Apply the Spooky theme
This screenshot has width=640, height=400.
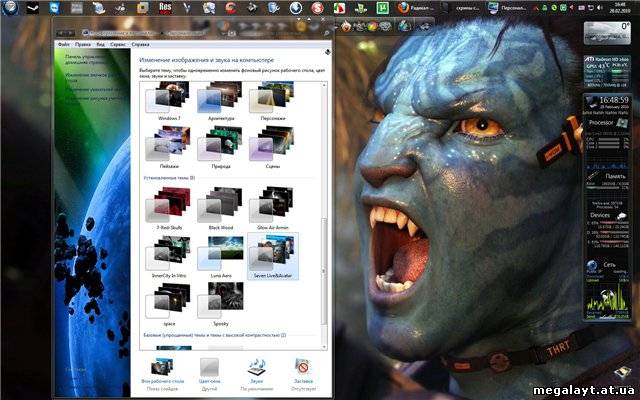coord(221,304)
